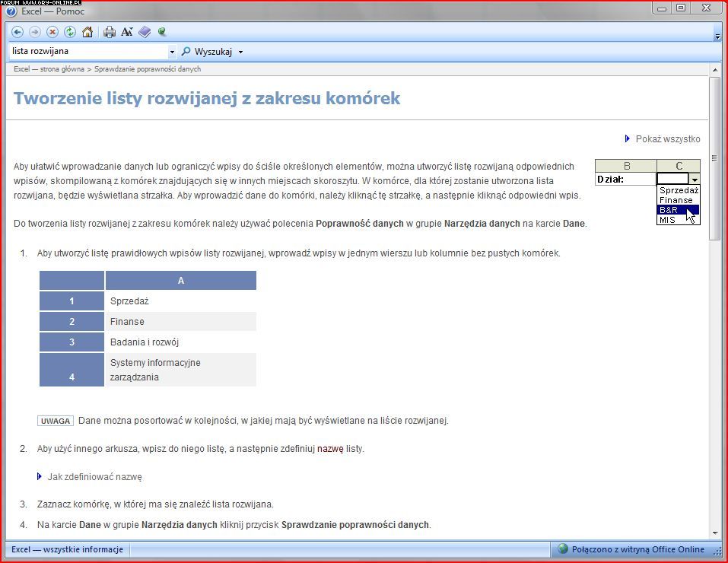Click the table cell 'Sprzedaż'
728x563 pixels.
[181, 301]
